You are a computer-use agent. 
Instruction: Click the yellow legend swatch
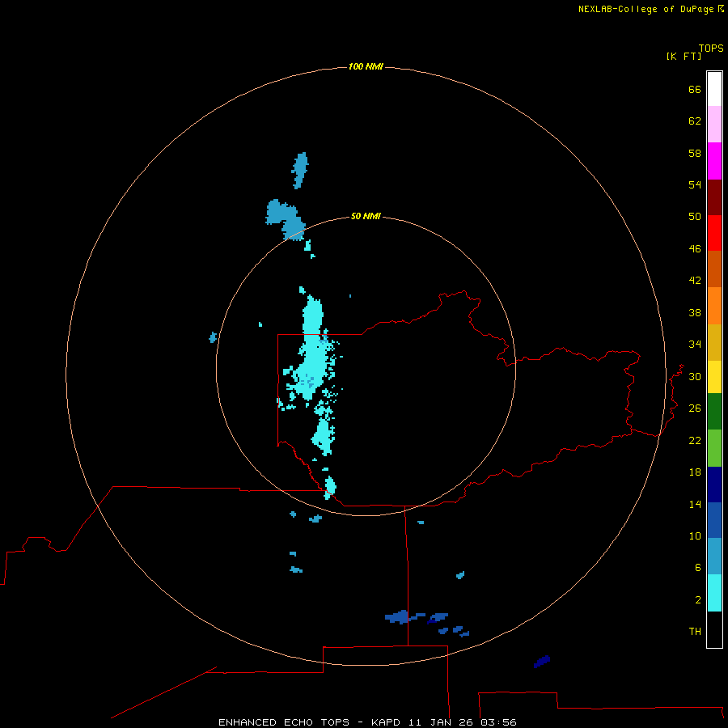point(714,377)
